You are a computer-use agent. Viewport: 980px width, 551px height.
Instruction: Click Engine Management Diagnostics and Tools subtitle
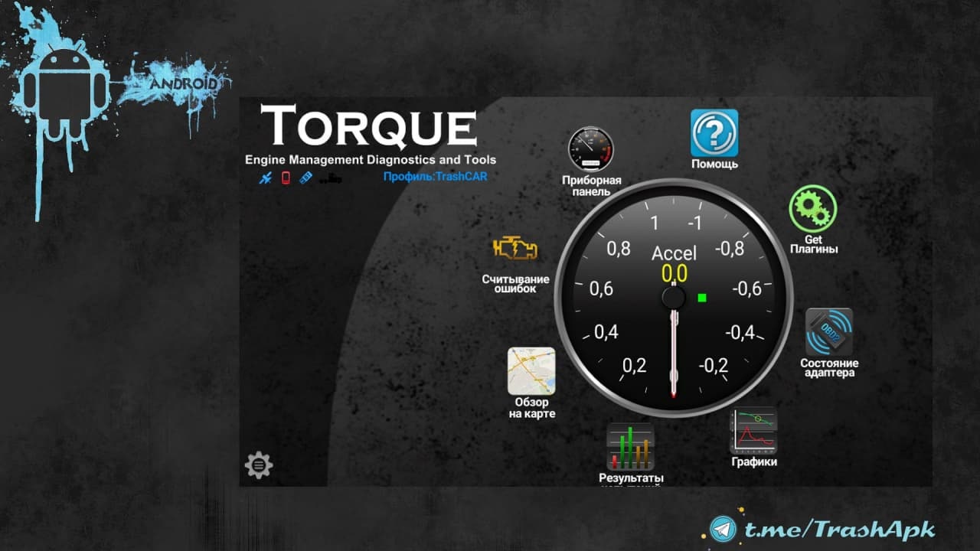click(371, 160)
